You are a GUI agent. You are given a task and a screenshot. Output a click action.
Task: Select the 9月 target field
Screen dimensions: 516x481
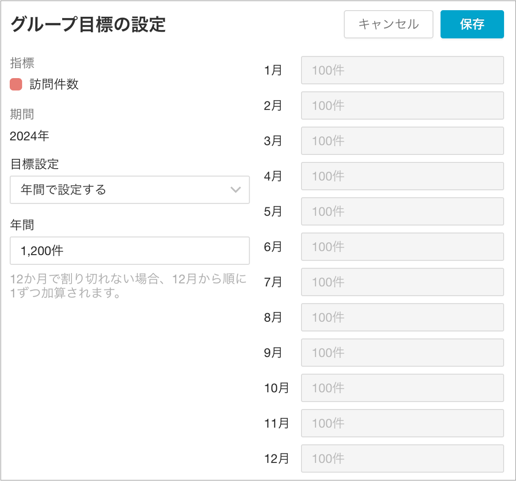[x=402, y=353]
